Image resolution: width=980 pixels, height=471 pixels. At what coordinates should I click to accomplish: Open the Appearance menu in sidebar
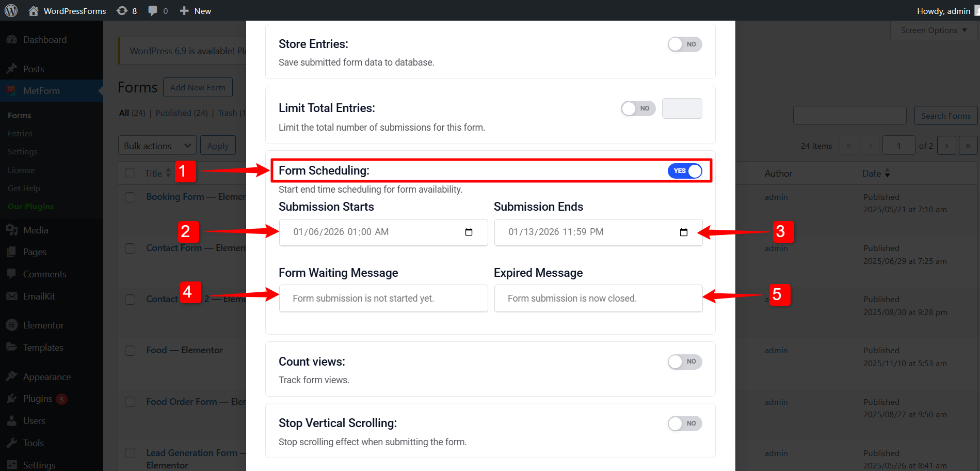point(46,377)
